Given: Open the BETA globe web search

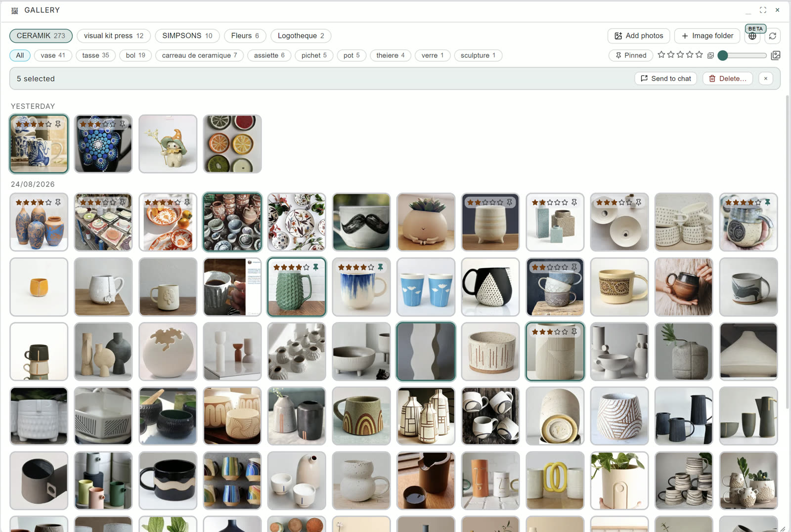Looking at the screenshot, I should 752,36.
